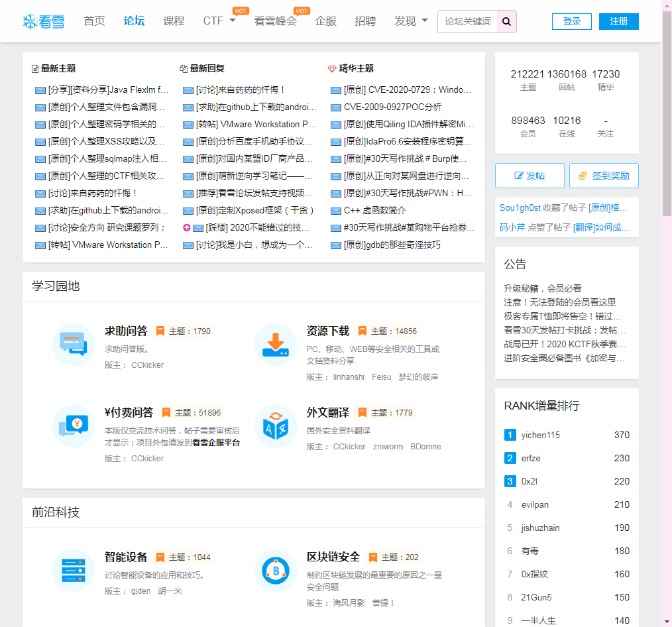Open rank user evilpan
The image size is (672, 627).
(535, 505)
